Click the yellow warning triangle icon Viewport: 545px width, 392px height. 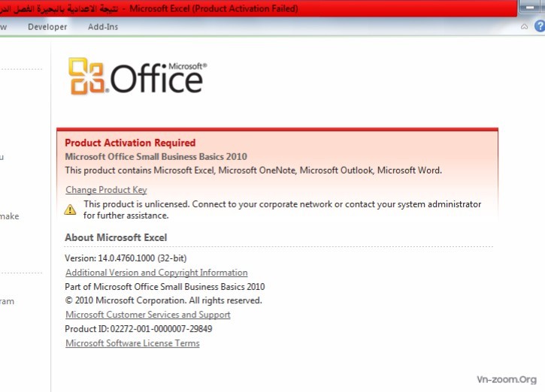tap(70, 210)
